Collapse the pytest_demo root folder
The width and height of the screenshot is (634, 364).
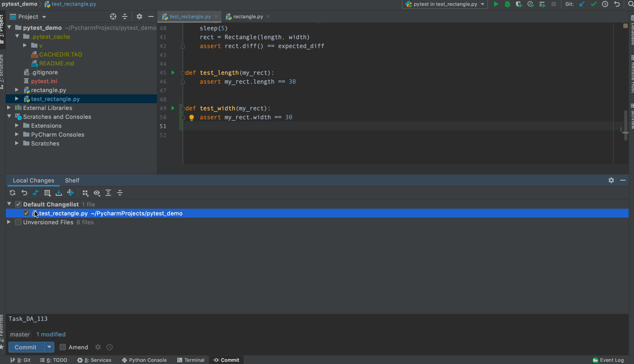[x=9, y=28]
